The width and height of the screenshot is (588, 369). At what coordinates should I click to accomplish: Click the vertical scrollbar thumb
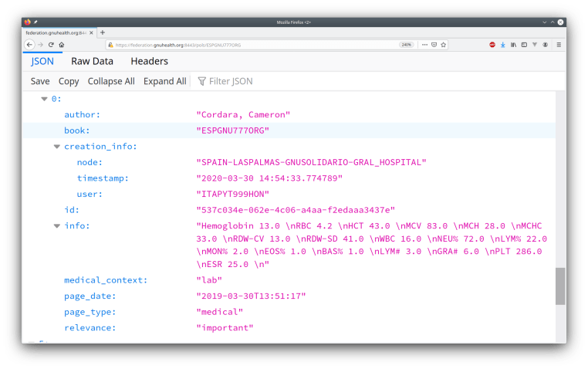click(560, 286)
